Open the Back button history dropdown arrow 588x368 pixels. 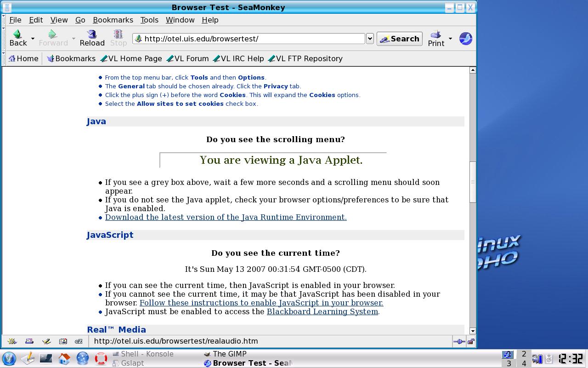click(33, 39)
